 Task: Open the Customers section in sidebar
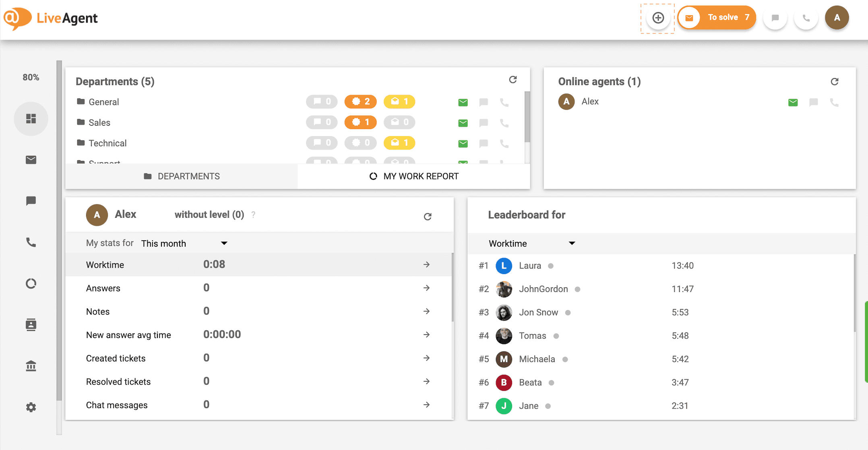click(x=31, y=325)
